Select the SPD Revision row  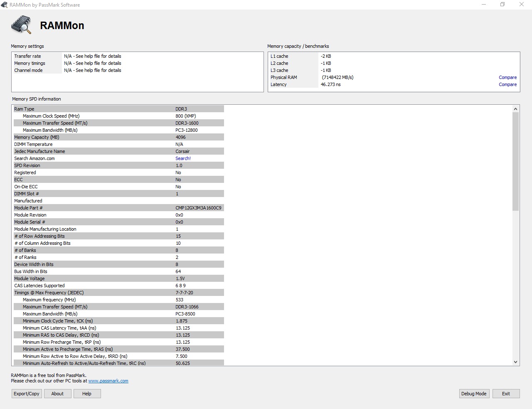click(x=119, y=165)
